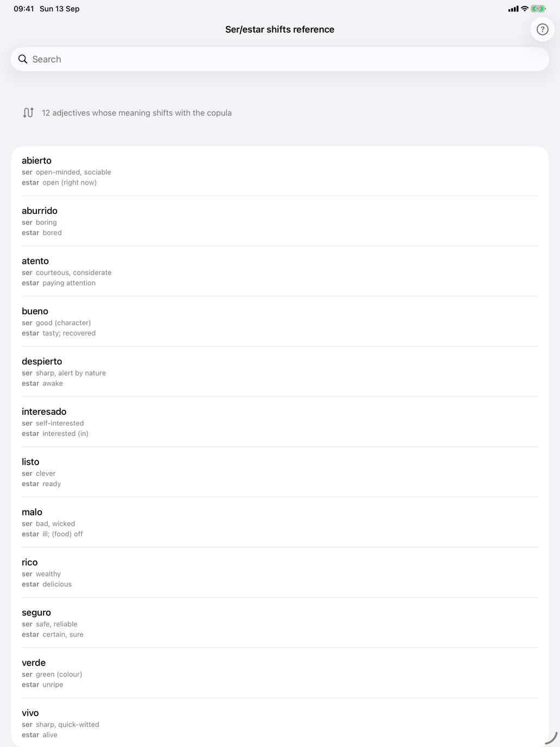Select the interesado row

pyautogui.click(x=280, y=422)
